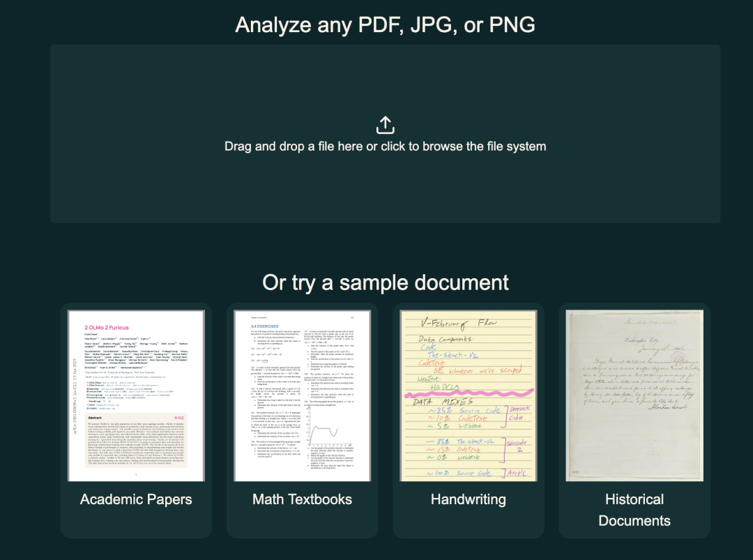Click the upload arrow icon
The image size is (753, 560).
385,123
